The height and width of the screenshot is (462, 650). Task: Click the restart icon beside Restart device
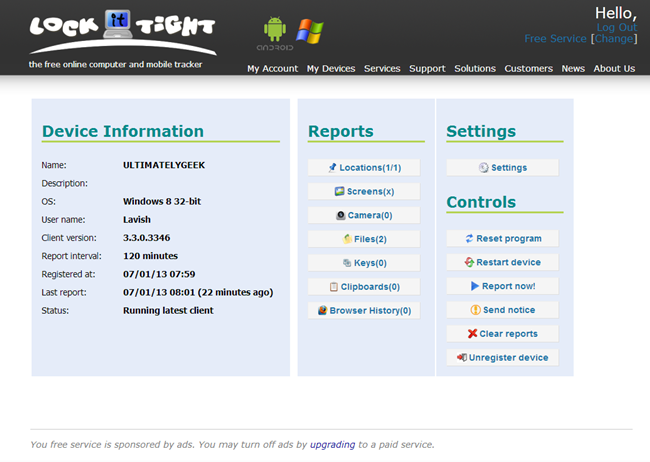coord(469,262)
